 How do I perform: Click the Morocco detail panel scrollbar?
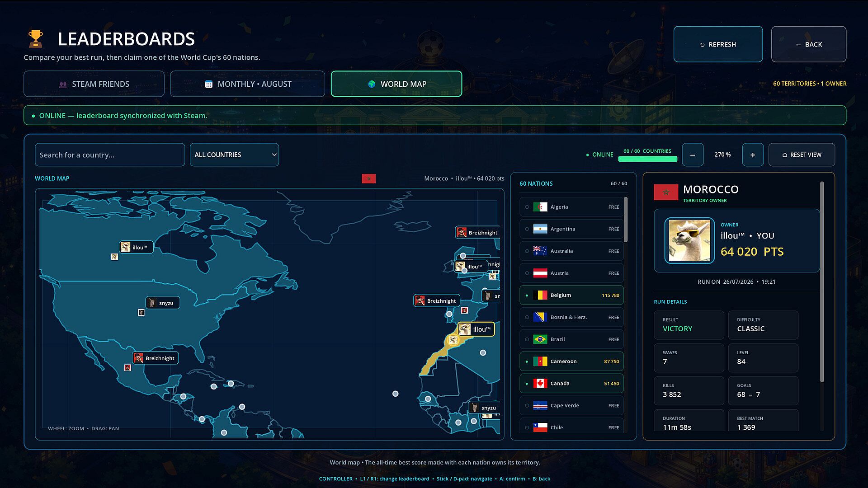tap(822, 282)
